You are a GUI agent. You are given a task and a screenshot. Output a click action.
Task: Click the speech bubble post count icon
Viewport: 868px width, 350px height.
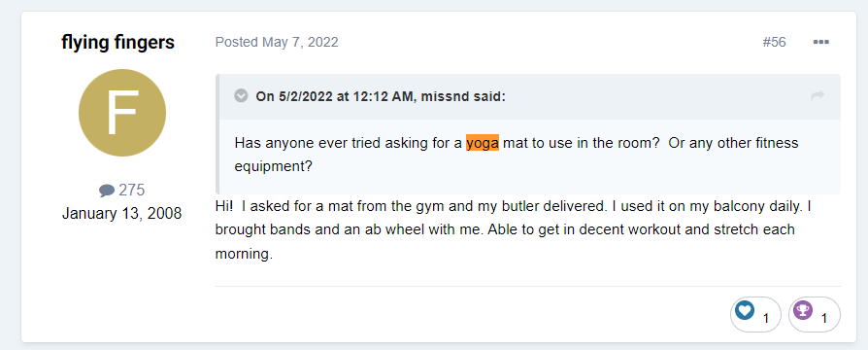coord(107,191)
